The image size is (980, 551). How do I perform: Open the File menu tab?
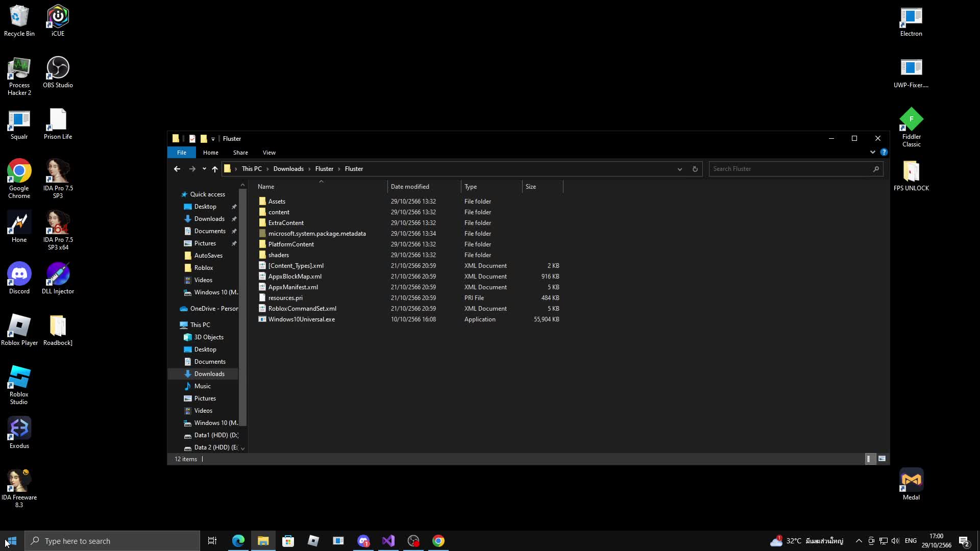[182, 153]
